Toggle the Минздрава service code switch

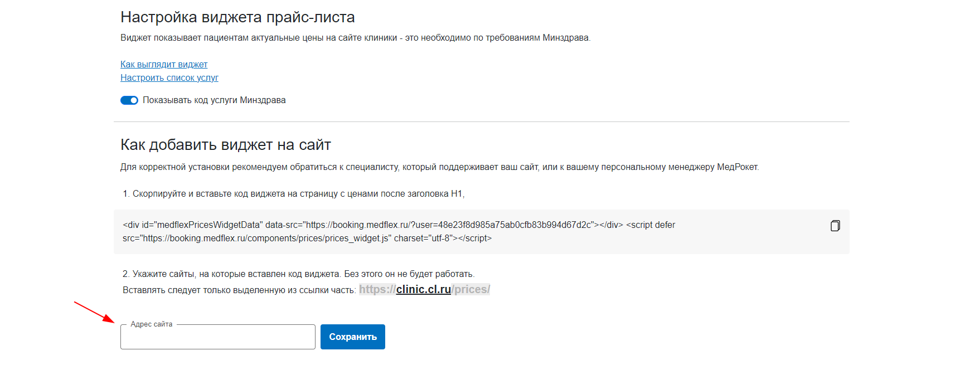129,100
